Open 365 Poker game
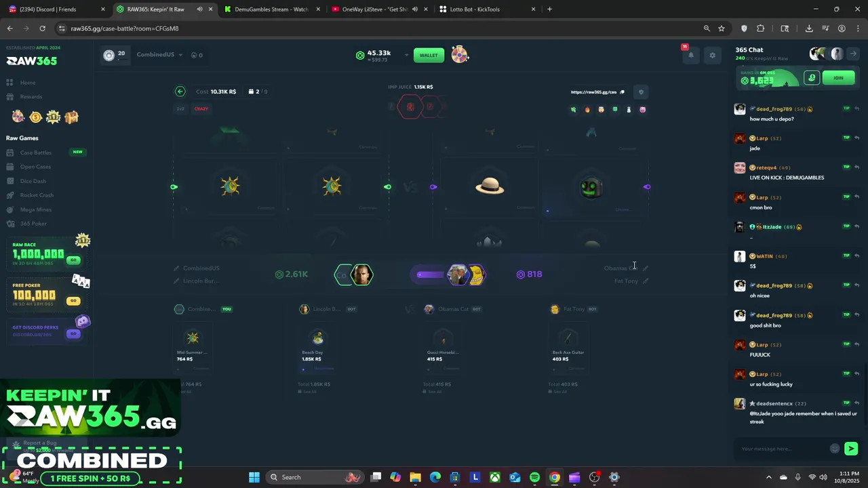868x488 pixels. tap(33, 224)
